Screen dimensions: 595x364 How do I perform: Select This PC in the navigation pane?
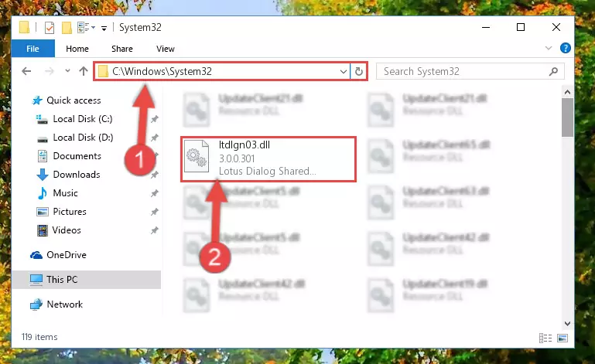coord(87,280)
